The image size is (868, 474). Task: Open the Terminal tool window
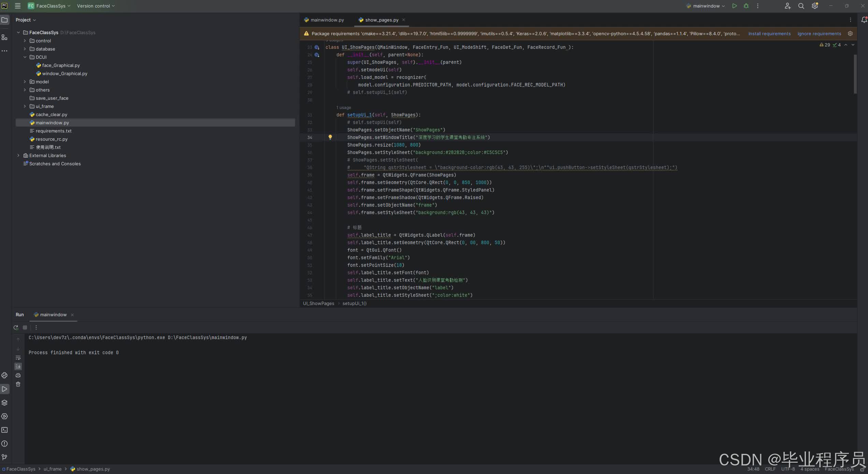pos(4,430)
